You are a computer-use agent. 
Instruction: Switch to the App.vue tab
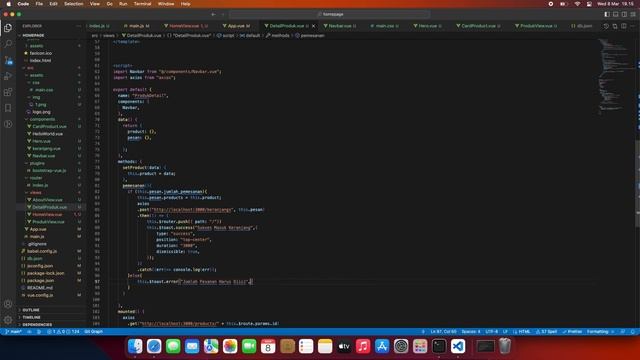236,26
